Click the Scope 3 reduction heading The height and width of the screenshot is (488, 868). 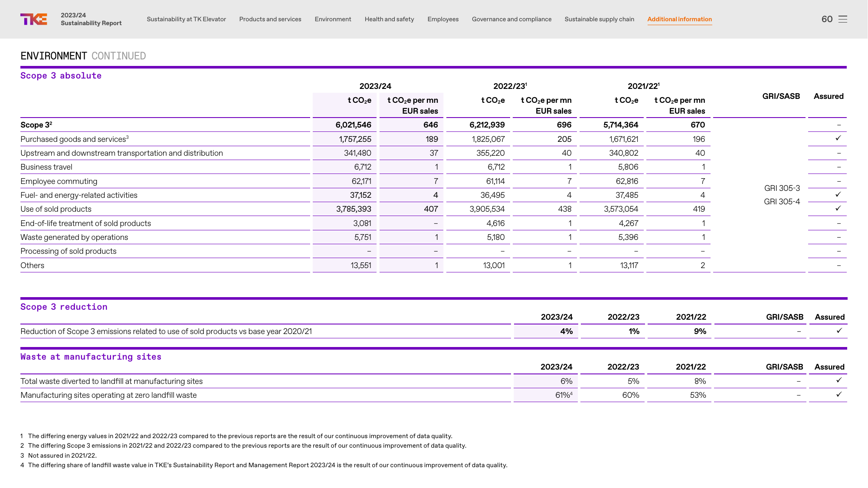pyautogui.click(x=64, y=307)
